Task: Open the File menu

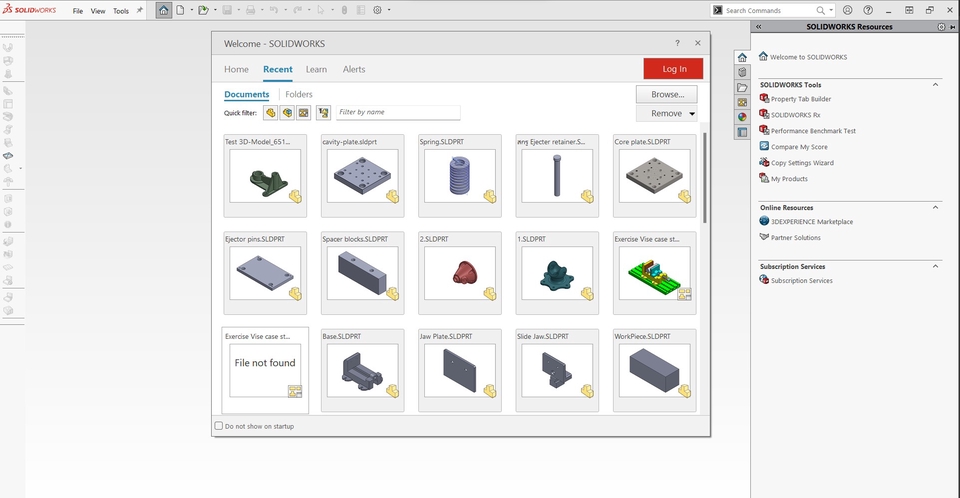Action: tap(78, 11)
